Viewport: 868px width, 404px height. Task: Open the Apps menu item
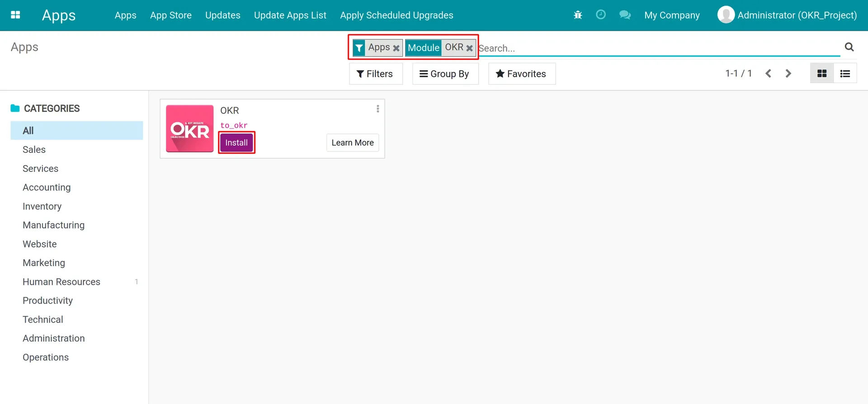coord(125,15)
